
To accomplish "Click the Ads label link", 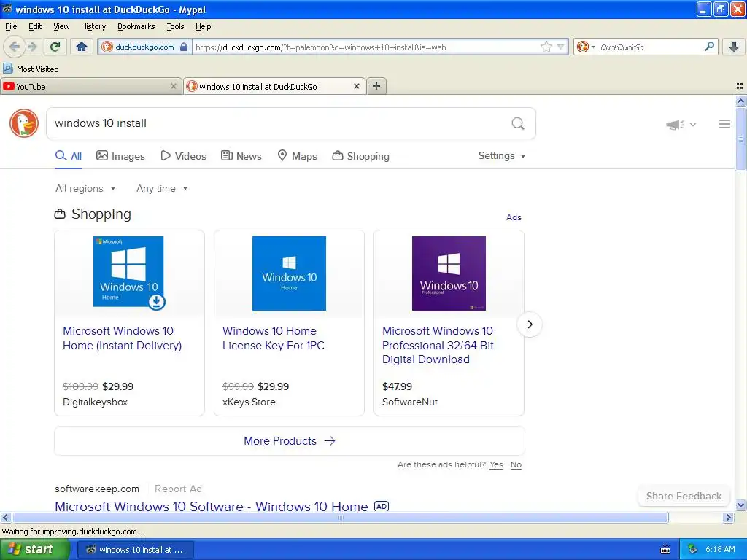I will click(x=514, y=217).
